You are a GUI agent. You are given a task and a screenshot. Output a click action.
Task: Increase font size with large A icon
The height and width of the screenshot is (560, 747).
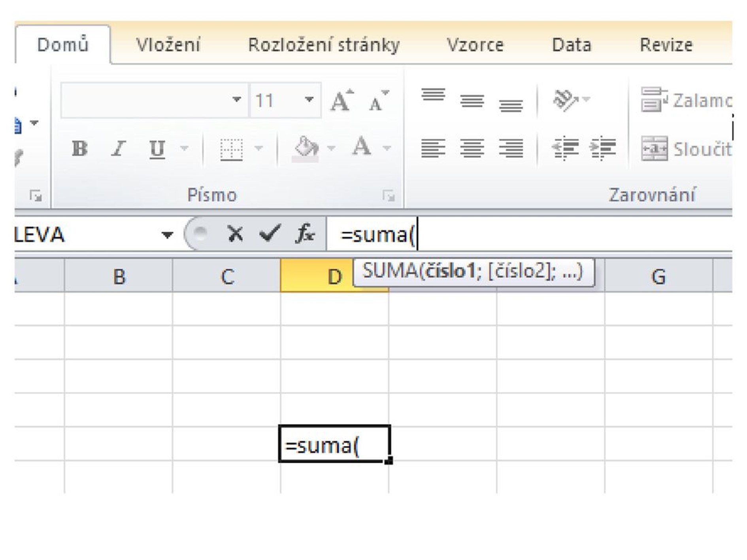tap(342, 101)
